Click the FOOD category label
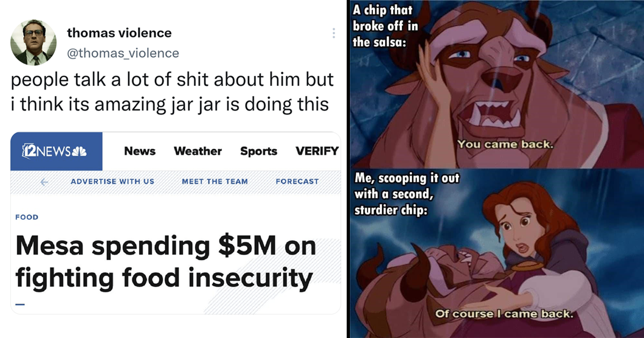 click(27, 217)
